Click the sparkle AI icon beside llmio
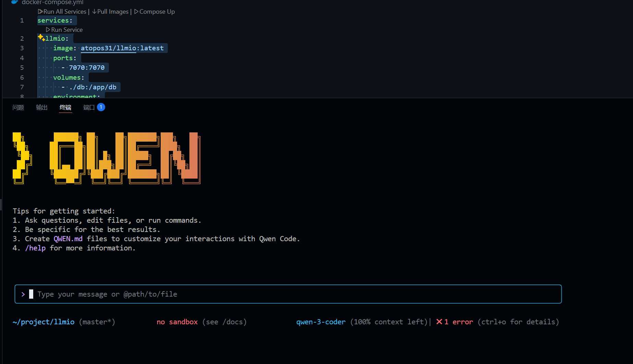This screenshot has height=364, width=633. coord(41,38)
